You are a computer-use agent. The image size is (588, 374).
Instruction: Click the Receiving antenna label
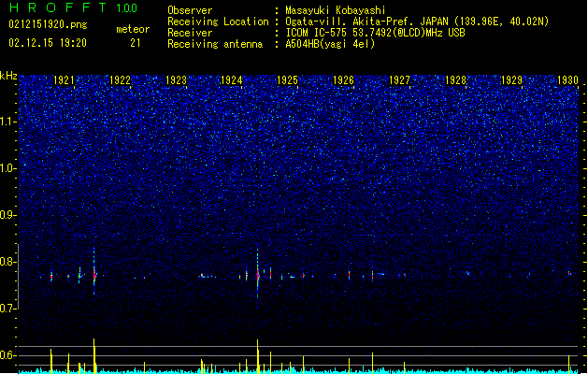click(x=215, y=44)
